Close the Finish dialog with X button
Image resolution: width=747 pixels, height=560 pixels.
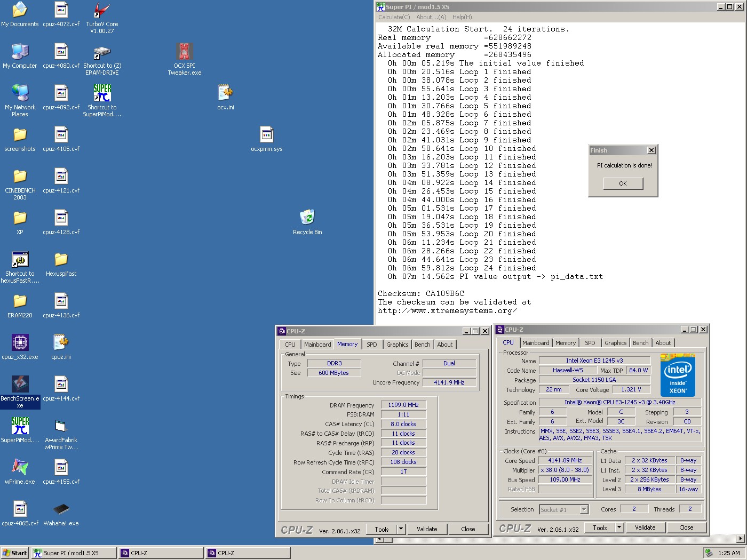pyautogui.click(x=651, y=150)
